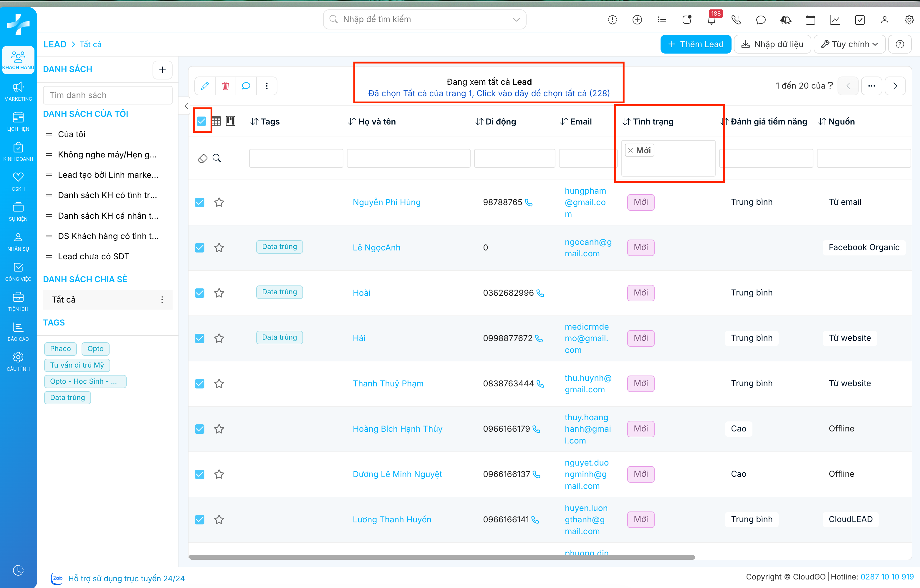Viewport: 920px width, 588px height.
Task: Expand the Tùy chỉnh dropdown
Action: (850, 44)
